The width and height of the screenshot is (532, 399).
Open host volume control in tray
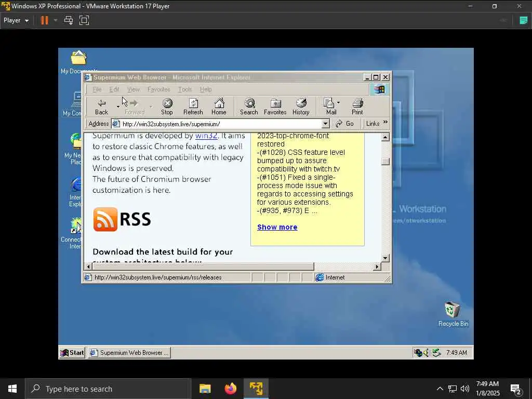tap(465, 389)
